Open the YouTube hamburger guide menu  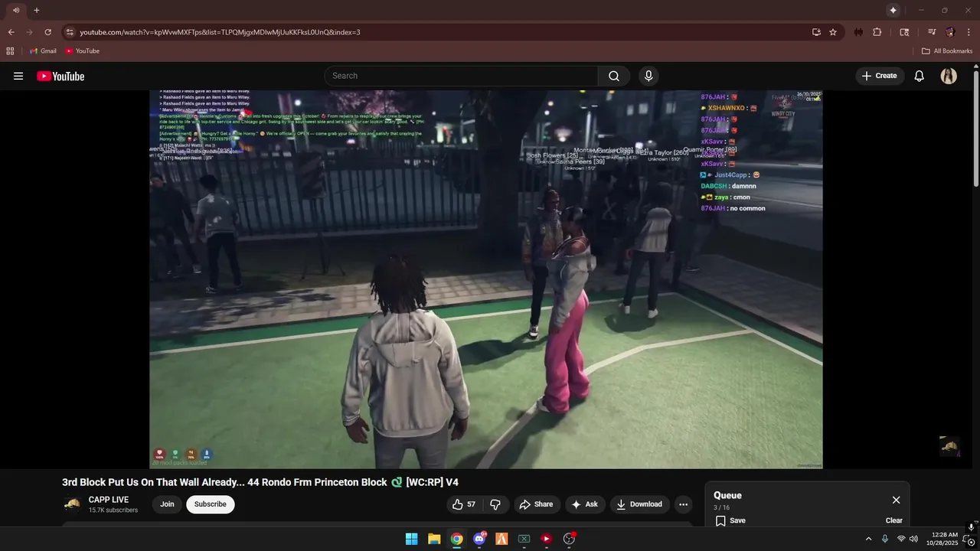18,76
